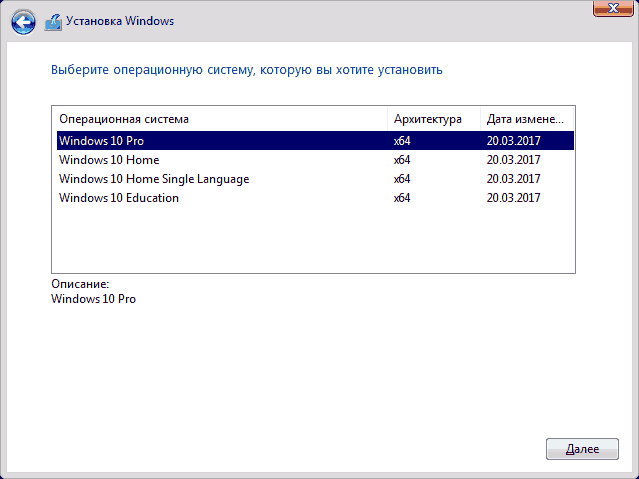The height and width of the screenshot is (479, 639).
Task: Click date 20.03.2017 in Windows 10 Pro row
Action: click(513, 141)
